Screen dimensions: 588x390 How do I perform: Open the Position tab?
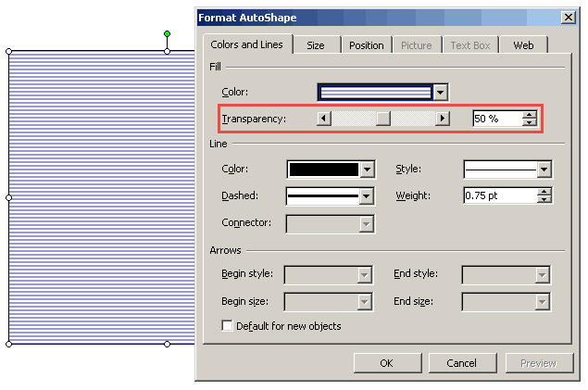367,45
